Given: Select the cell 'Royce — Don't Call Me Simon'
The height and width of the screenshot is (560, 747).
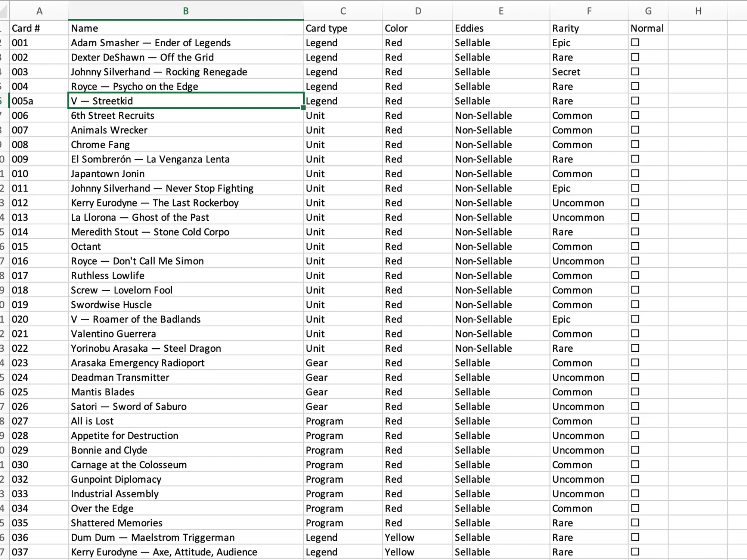Looking at the screenshot, I should click(x=186, y=261).
